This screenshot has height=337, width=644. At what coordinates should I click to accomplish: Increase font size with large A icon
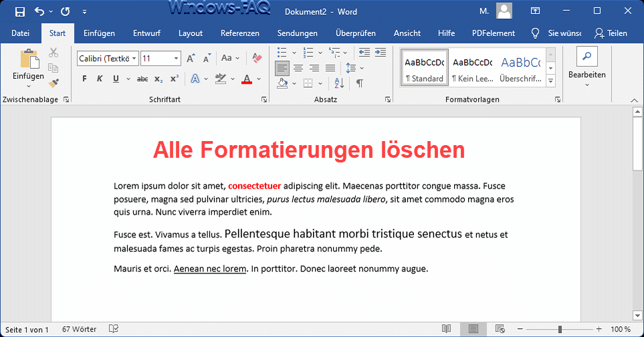(191, 58)
